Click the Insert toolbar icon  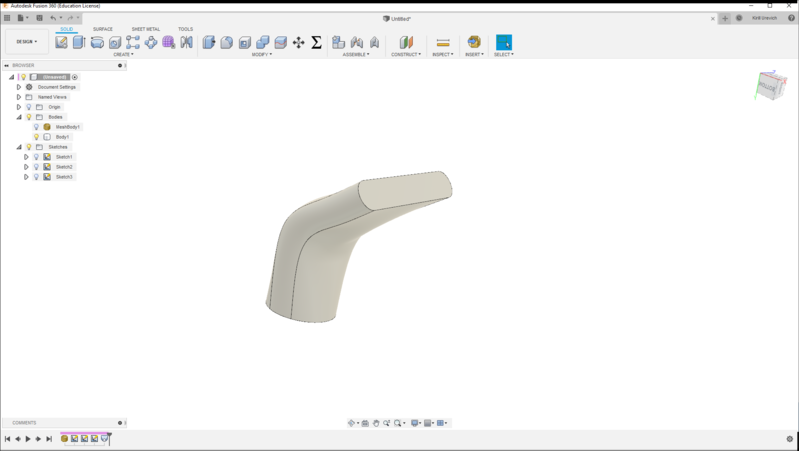coord(474,42)
